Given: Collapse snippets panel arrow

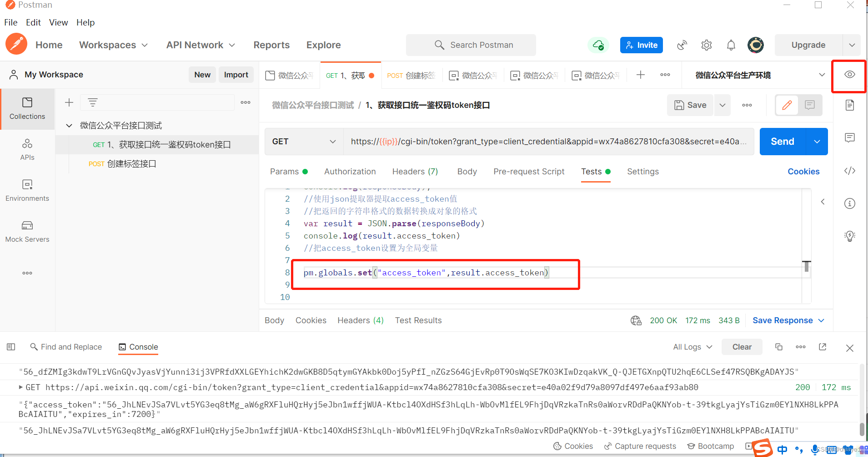Looking at the screenshot, I should [x=823, y=202].
